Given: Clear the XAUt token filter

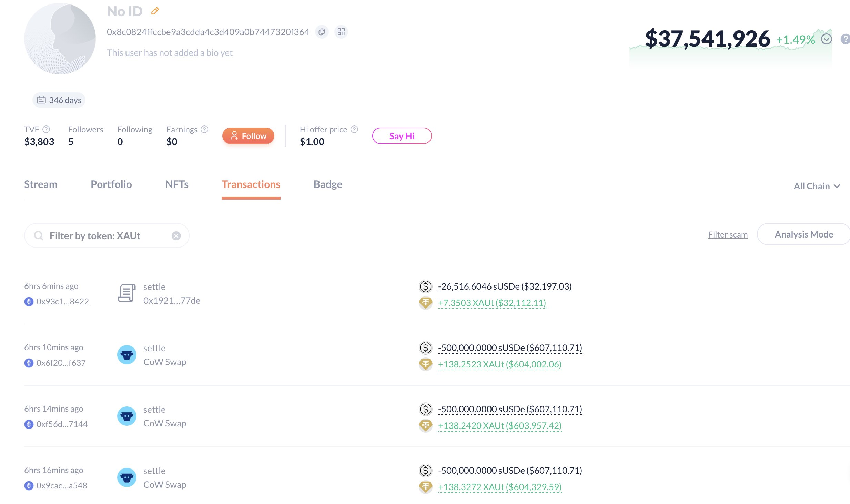Looking at the screenshot, I should (176, 236).
